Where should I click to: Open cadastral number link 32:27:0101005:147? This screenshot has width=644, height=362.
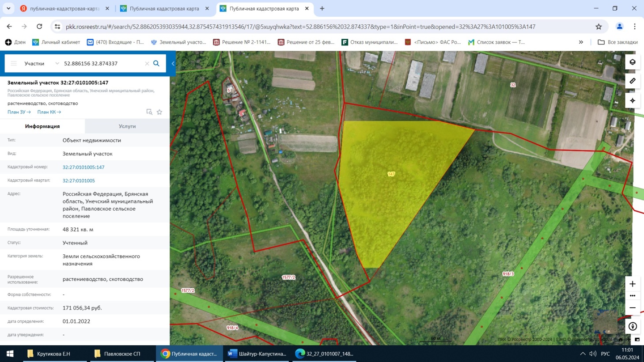click(x=83, y=167)
